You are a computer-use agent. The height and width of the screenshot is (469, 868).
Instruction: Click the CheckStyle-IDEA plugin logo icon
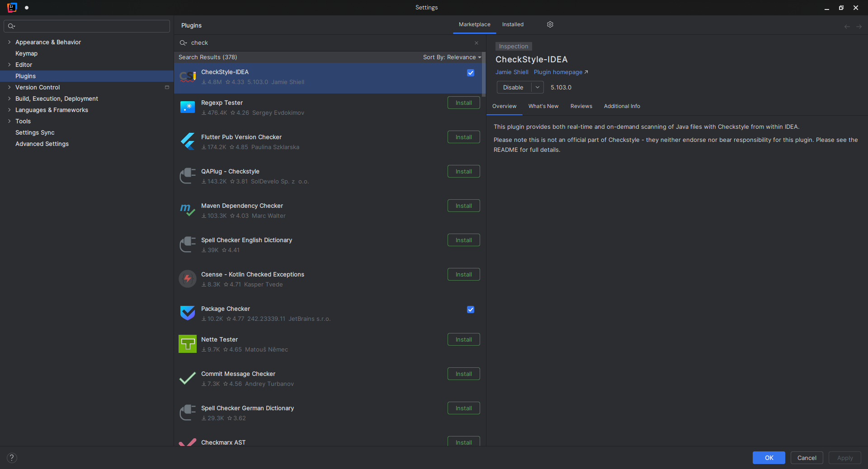pos(188,77)
